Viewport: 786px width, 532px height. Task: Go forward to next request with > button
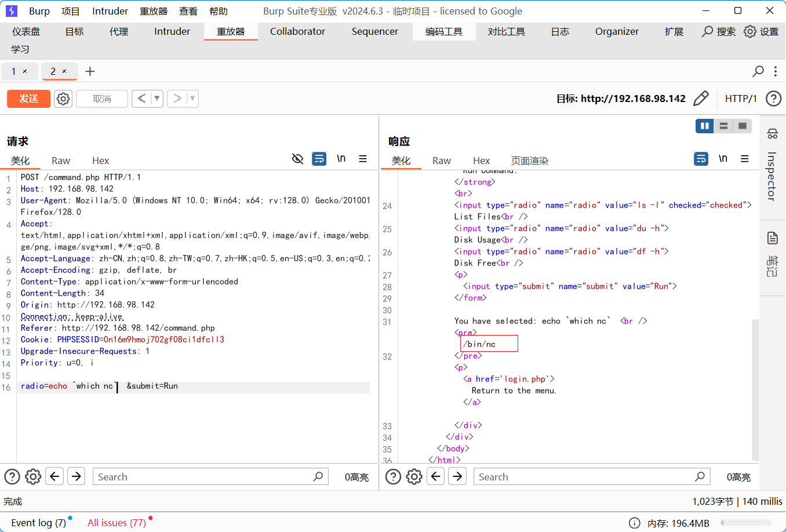pyautogui.click(x=177, y=99)
